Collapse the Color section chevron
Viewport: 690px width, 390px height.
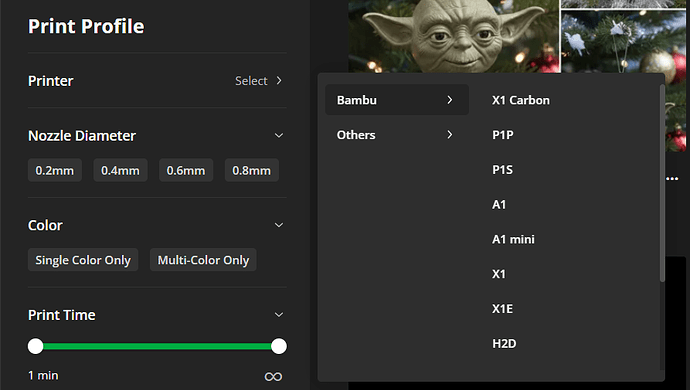point(279,225)
